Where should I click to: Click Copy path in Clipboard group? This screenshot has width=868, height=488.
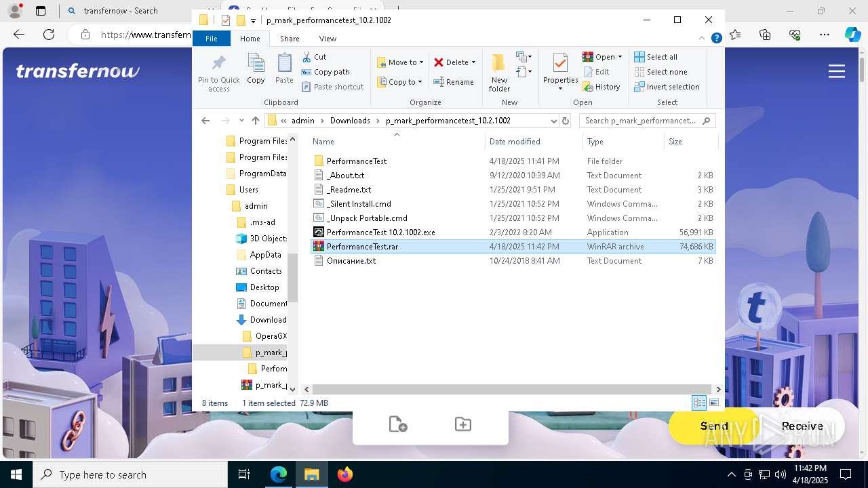[325, 72]
